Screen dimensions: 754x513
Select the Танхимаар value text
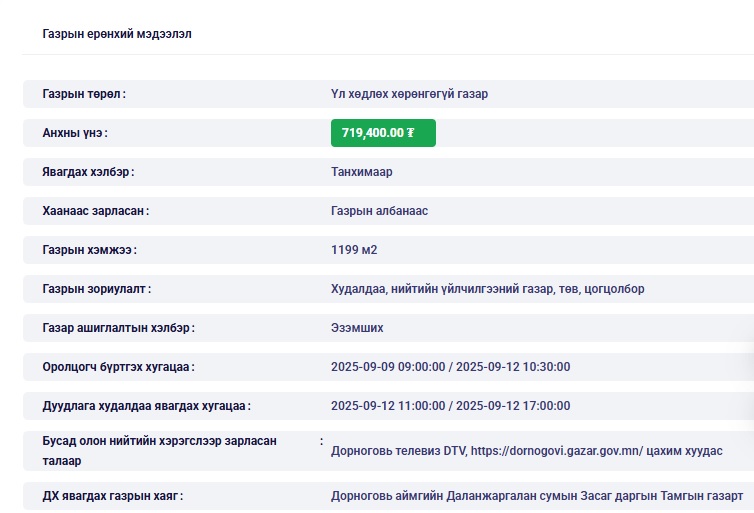(361, 172)
